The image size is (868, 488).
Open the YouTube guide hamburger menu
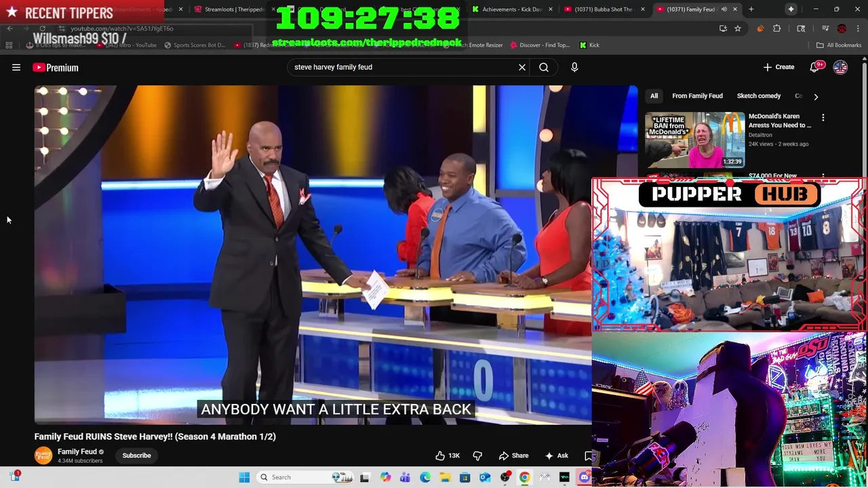tap(16, 67)
